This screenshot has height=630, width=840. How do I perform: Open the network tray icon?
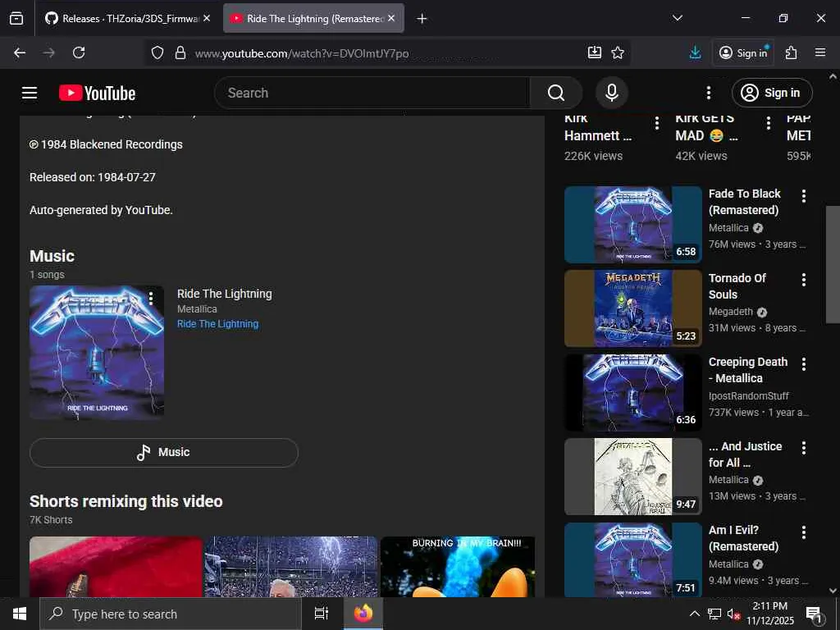[714, 614]
